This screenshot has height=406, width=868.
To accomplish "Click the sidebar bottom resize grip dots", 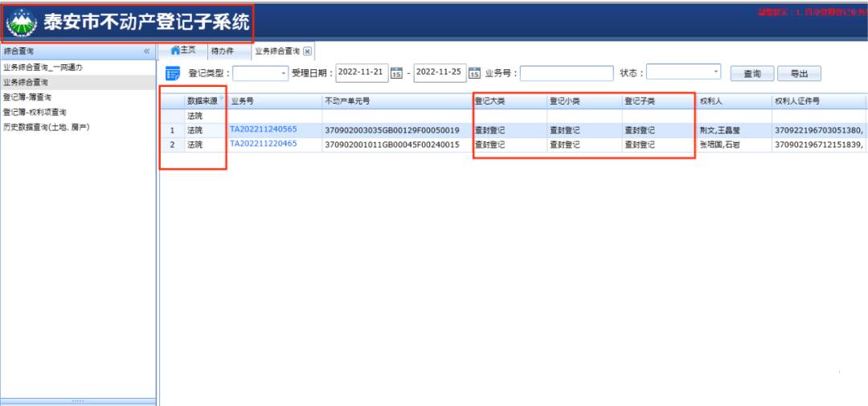I will pos(78,401).
